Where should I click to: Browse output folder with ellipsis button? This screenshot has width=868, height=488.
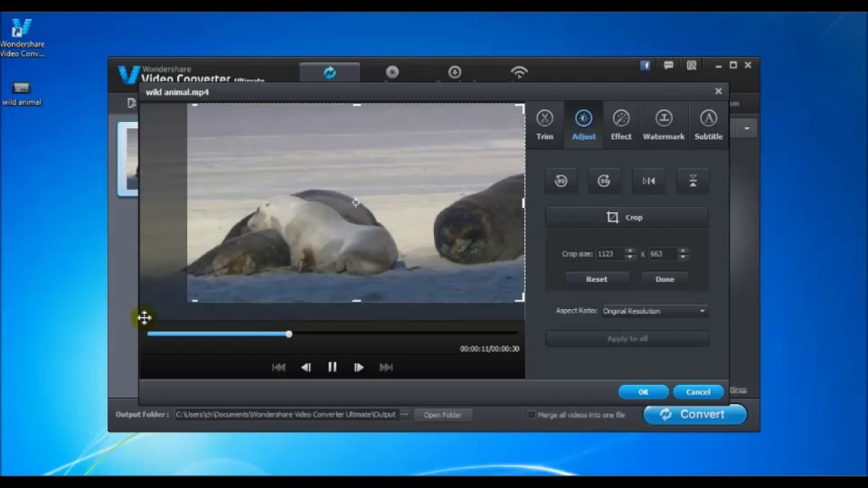(x=404, y=415)
